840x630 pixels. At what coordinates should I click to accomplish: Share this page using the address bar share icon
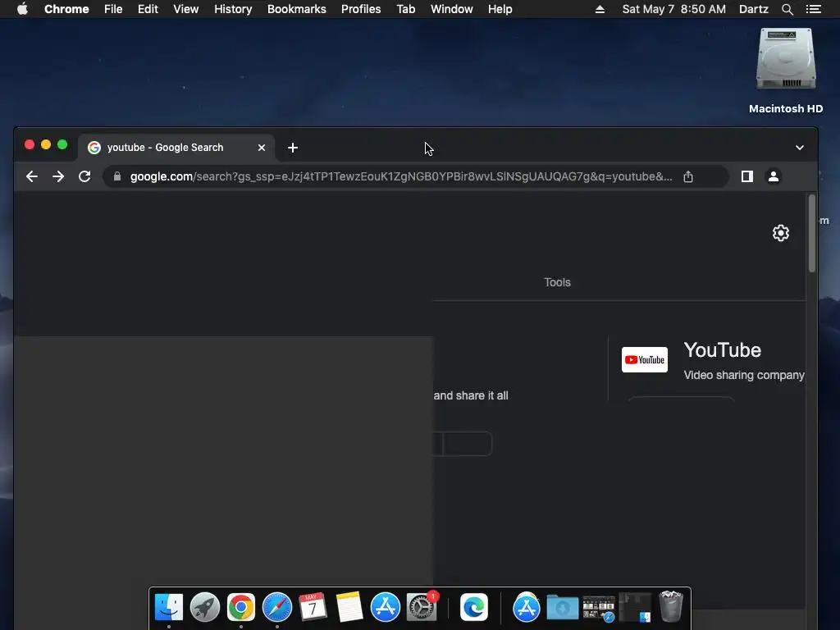click(688, 176)
